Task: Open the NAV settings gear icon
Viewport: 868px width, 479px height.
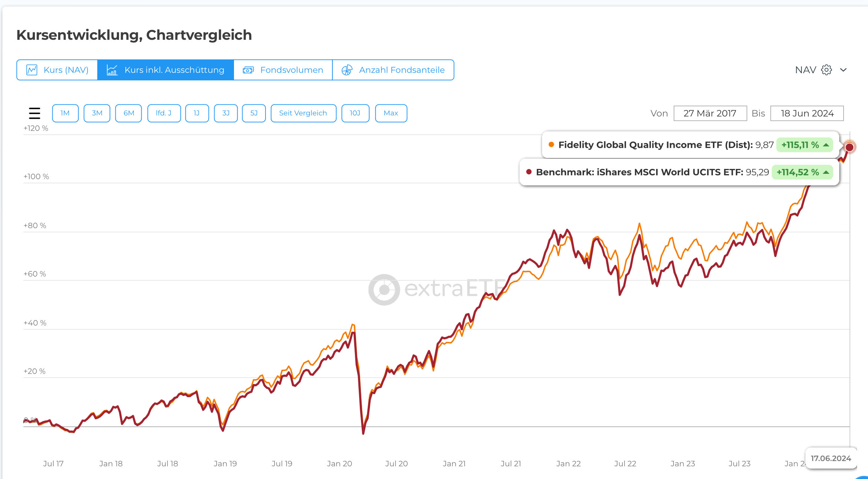Action: point(826,70)
